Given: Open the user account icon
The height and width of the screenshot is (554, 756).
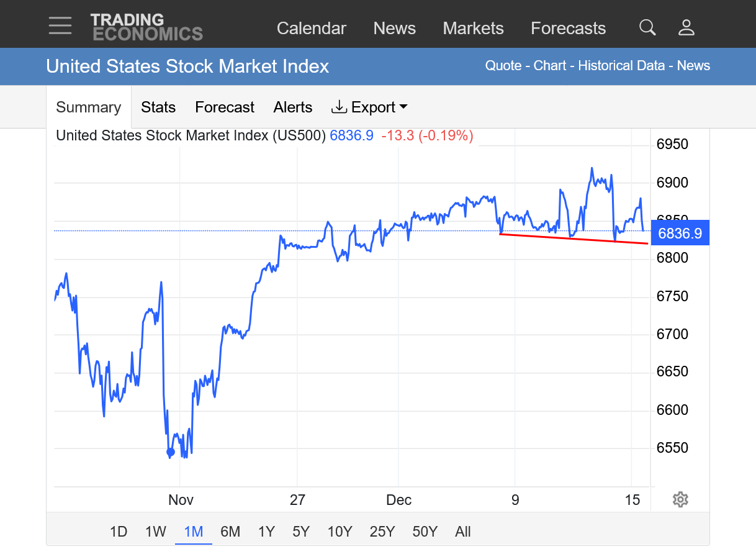Looking at the screenshot, I should [x=686, y=27].
